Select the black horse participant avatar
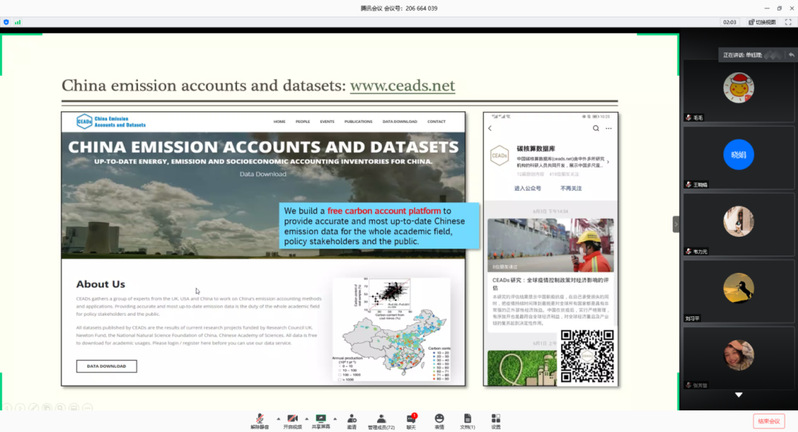The image size is (798, 432). pyautogui.click(x=738, y=288)
